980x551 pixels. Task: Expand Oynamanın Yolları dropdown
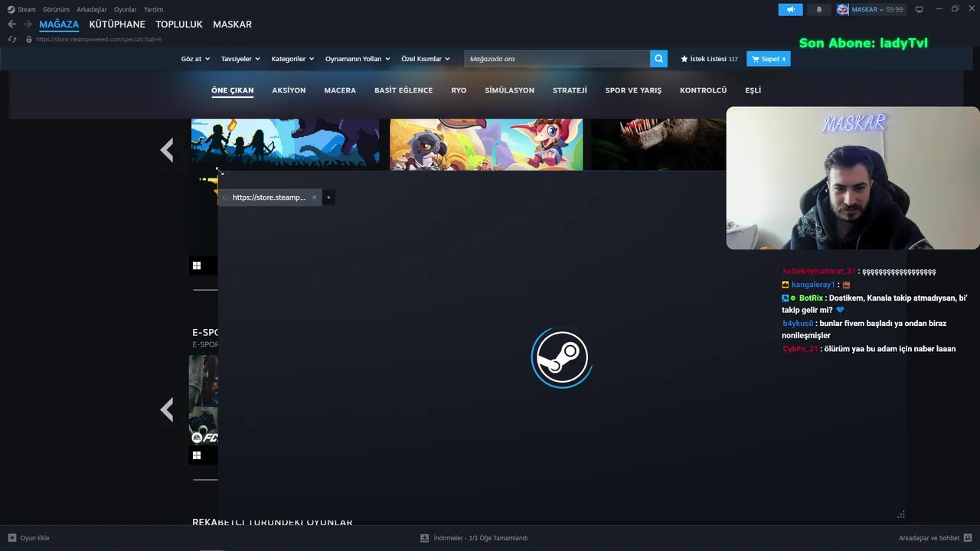(x=358, y=59)
